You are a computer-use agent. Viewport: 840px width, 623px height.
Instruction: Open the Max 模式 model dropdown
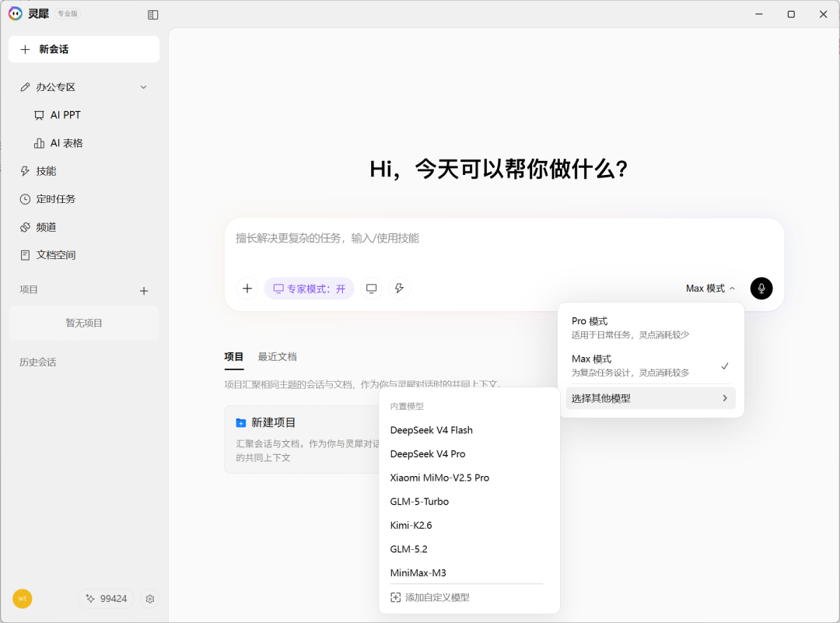coord(710,289)
